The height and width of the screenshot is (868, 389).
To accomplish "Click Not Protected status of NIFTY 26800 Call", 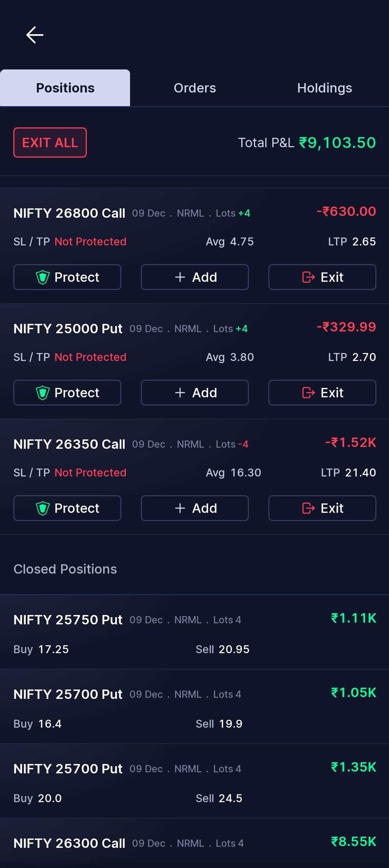I will tap(90, 241).
